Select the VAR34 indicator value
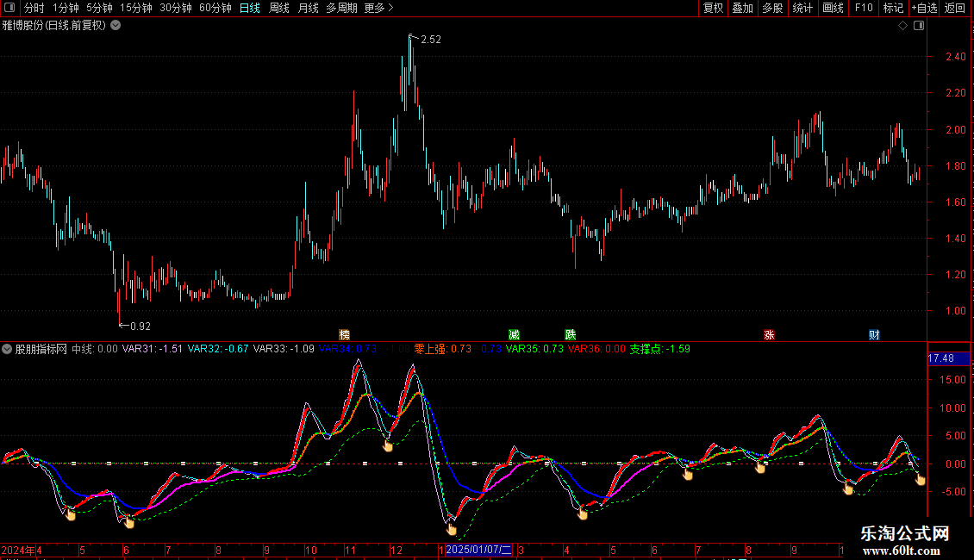This screenshot has height=560, width=974. 348,349
